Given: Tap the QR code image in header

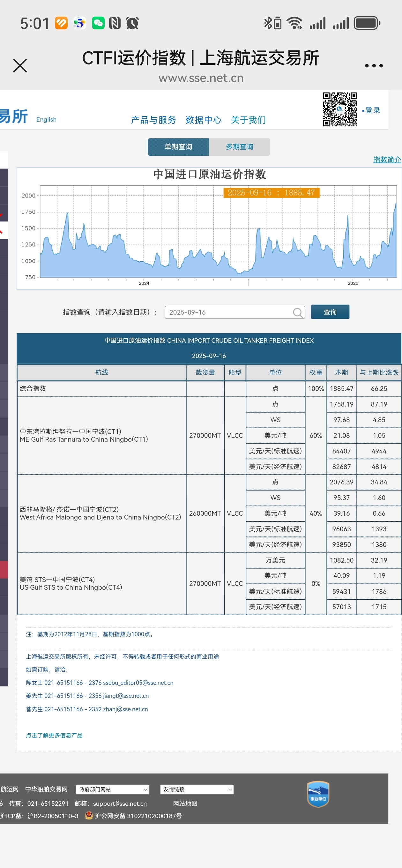Looking at the screenshot, I should pos(340,109).
